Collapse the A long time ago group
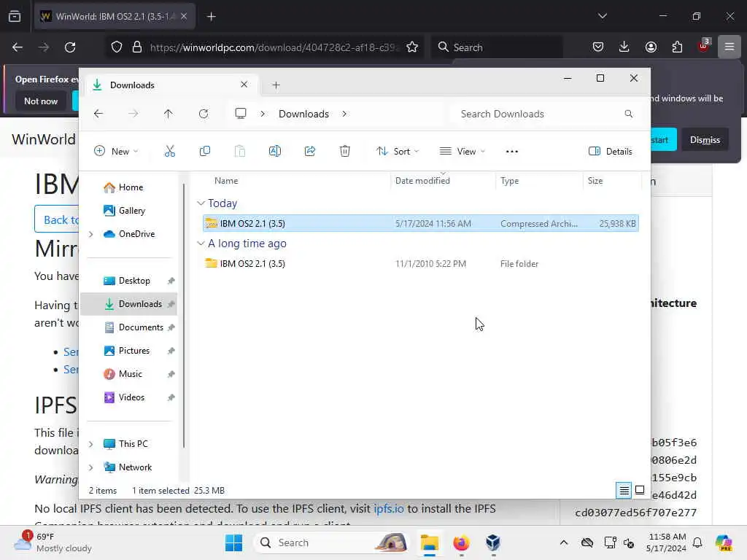This screenshot has width=747, height=560. click(x=201, y=244)
